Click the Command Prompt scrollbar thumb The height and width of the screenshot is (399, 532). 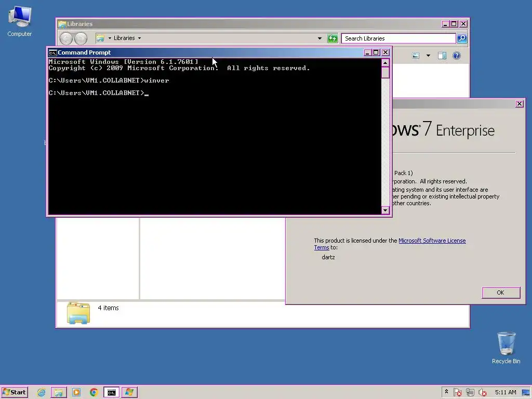385,73
